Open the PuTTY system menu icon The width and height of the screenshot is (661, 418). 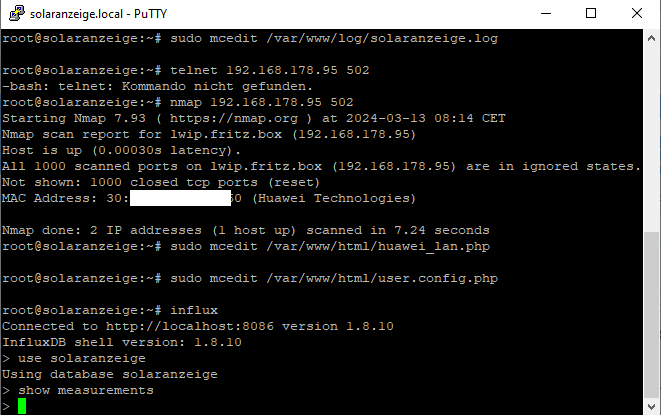click(x=12, y=13)
